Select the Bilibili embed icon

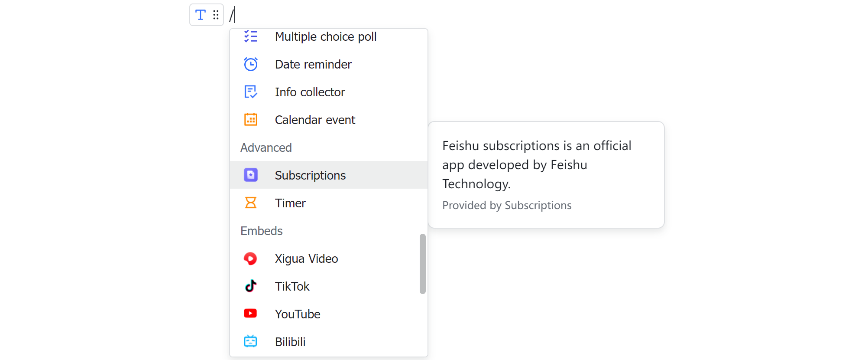[x=251, y=341]
